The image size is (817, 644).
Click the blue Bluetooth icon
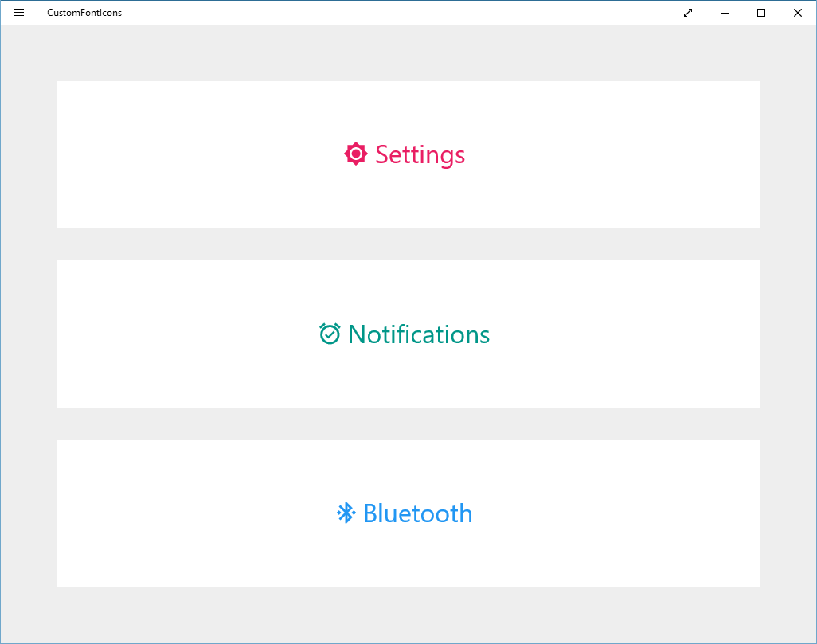pyautogui.click(x=346, y=513)
